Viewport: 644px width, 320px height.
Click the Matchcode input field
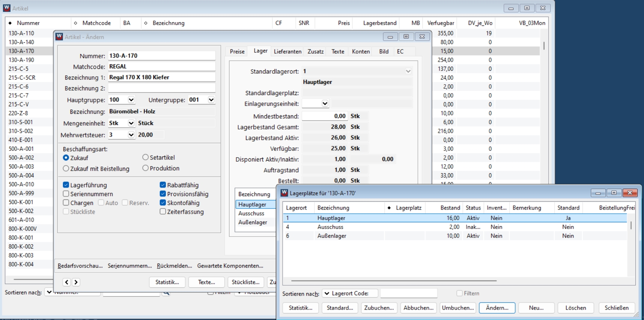[x=162, y=67]
